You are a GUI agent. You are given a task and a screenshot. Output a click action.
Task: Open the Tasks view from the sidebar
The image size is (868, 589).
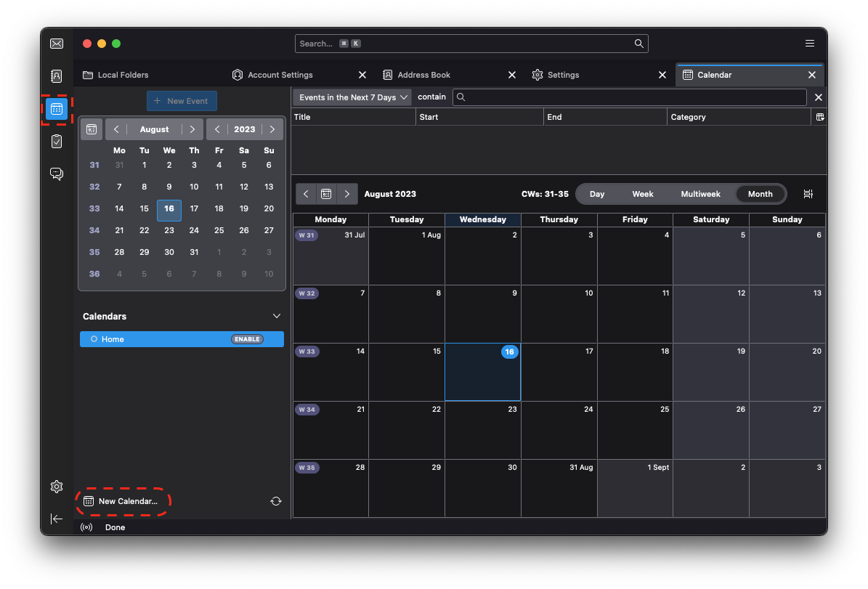click(57, 141)
